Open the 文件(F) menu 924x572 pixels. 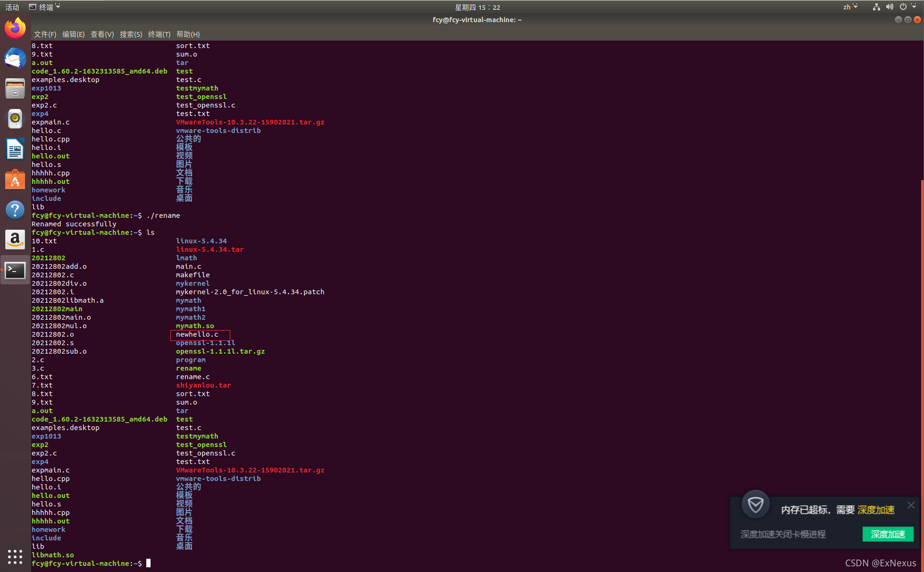(45, 34)
